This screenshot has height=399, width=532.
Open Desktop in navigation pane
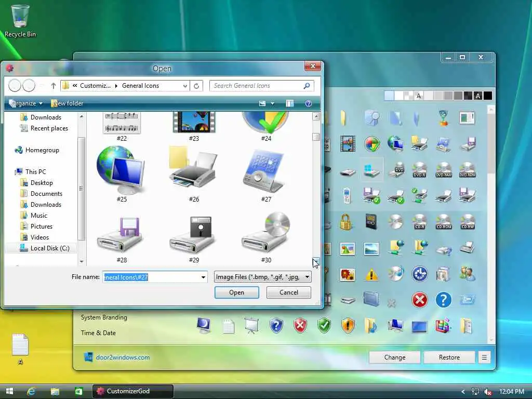point(37,182)
